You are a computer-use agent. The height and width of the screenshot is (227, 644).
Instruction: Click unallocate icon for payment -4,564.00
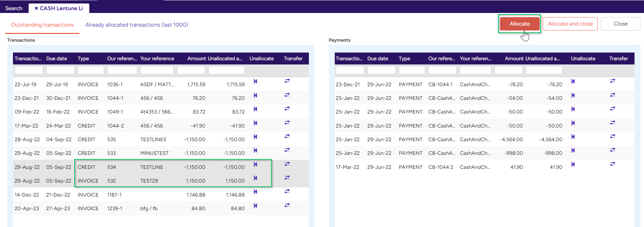click(x=573, y=137)
